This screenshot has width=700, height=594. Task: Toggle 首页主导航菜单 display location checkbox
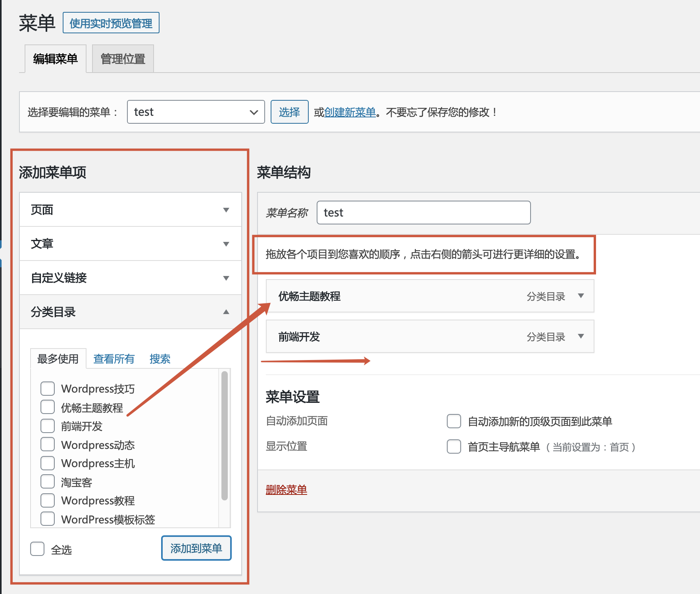(454, 446)
